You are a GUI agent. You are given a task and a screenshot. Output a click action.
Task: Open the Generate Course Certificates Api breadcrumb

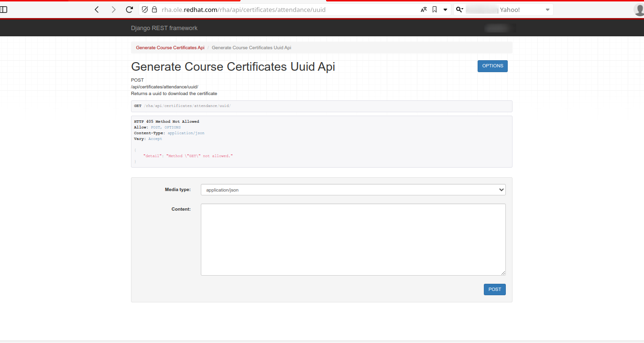coord(170,48)
